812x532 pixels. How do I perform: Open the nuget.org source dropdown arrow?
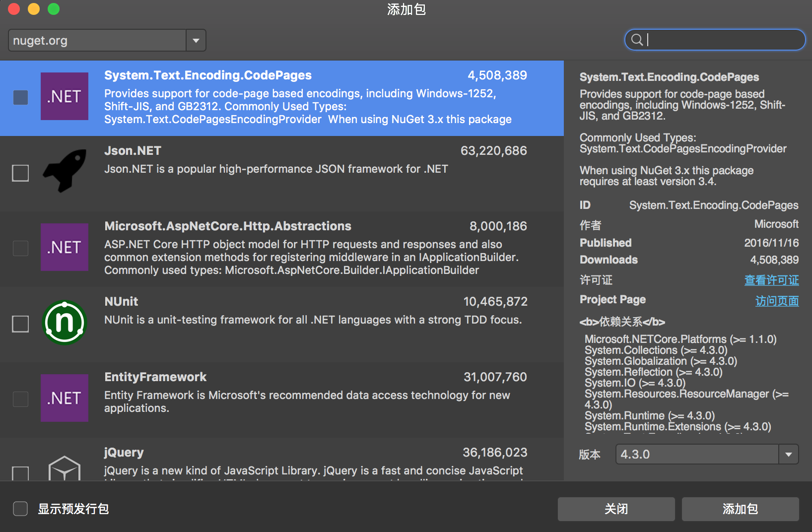pyautogui.click(x=196, y=40)
